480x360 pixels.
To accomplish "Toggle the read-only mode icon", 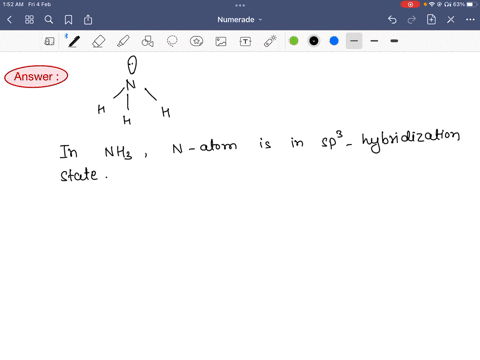I will pyautogui.click(x=49, y=41).
